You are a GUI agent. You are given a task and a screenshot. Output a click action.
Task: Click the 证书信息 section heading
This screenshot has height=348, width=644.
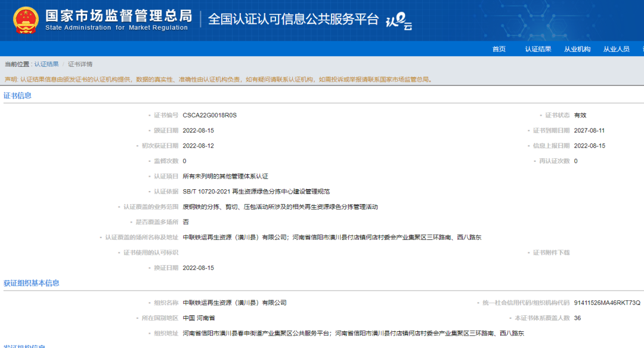pyautogui.click(x=18, y=96)
